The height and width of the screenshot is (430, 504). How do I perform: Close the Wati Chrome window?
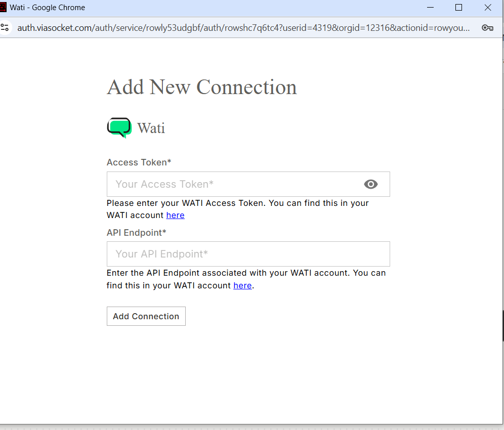[x=488, y=8]
